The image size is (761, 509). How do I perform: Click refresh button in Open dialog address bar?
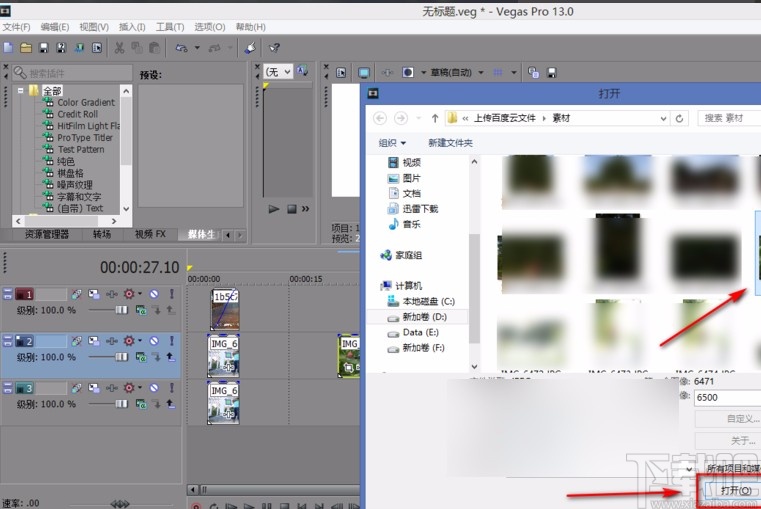pyautogui.click(x=680, y=118)
